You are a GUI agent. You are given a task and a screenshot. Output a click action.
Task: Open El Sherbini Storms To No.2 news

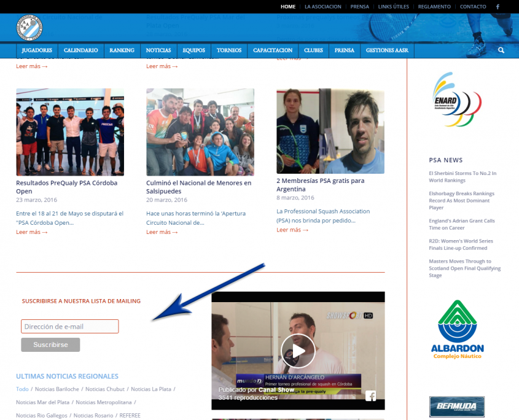coord(462,177)
